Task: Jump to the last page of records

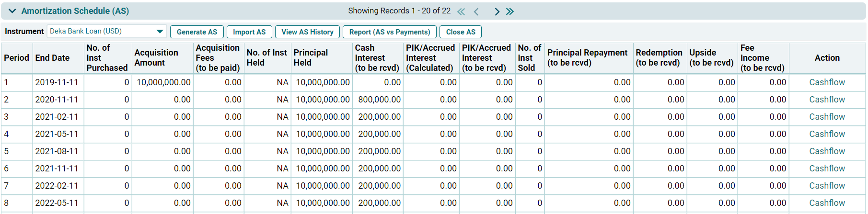Action: [x=510, y=11]
